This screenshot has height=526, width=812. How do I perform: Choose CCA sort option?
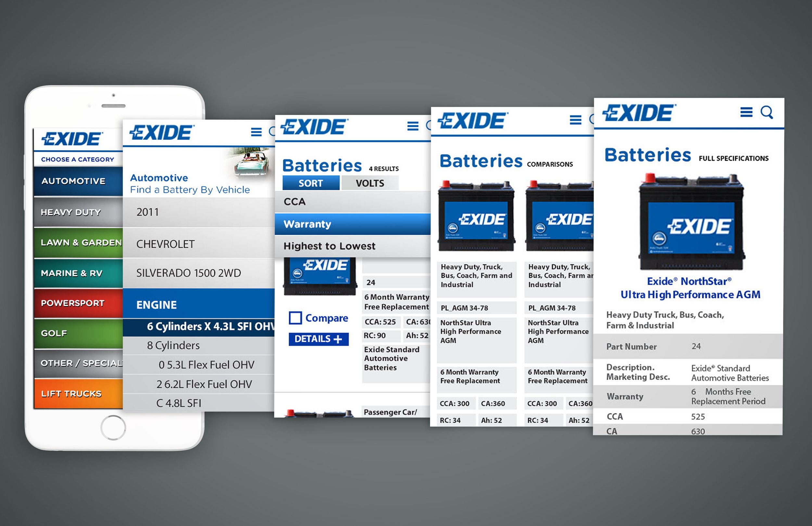pos(353,202)
